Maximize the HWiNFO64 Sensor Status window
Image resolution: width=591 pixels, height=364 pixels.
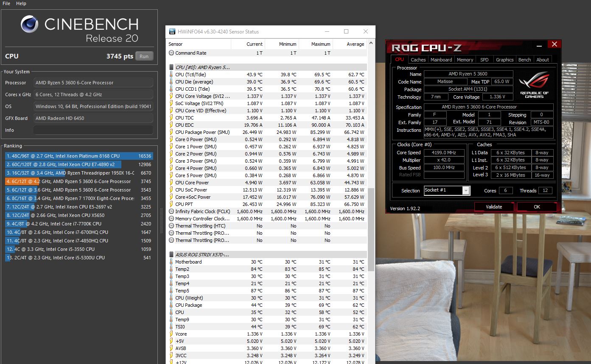click(346, 31)
